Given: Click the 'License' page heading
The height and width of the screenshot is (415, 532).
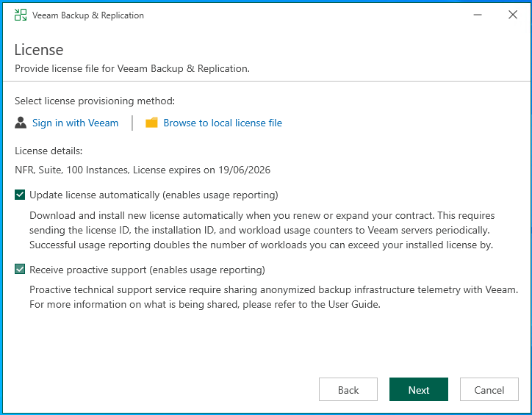Looking at the screenshot, I should tap(39, 50).
